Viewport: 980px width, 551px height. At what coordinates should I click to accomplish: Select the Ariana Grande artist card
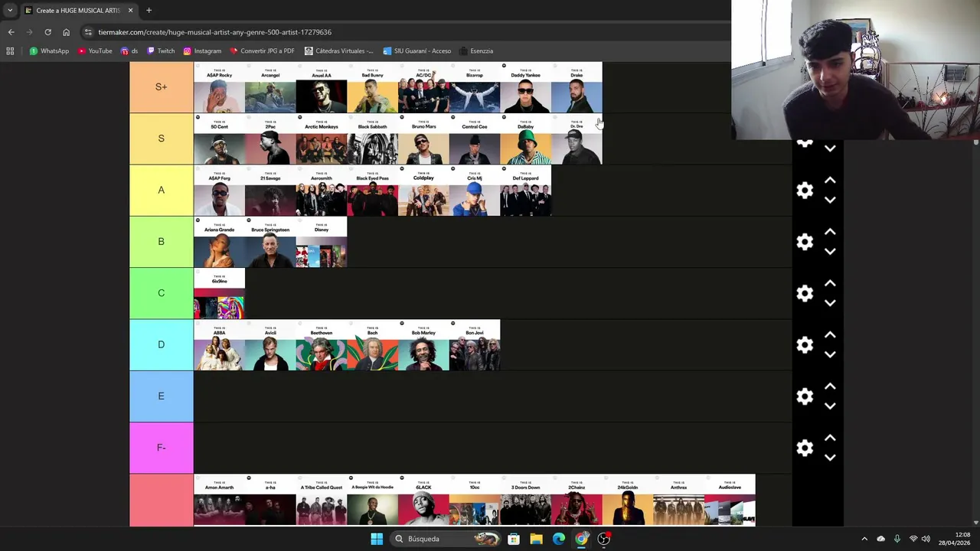(219, 242)
